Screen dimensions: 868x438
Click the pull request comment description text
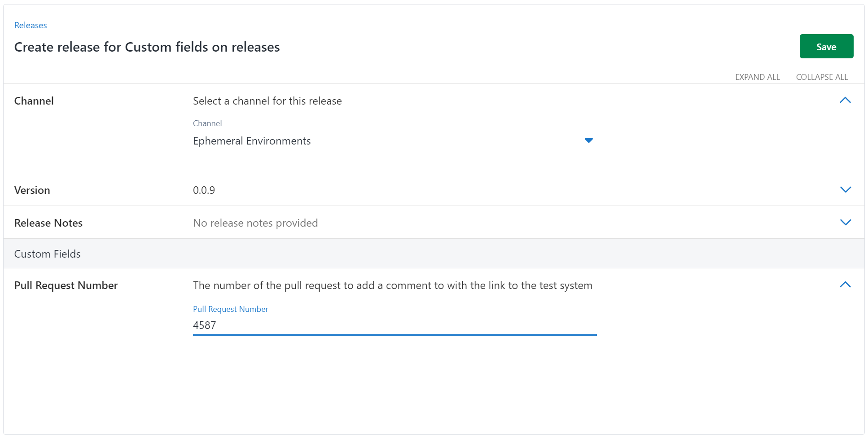(392, 285)
